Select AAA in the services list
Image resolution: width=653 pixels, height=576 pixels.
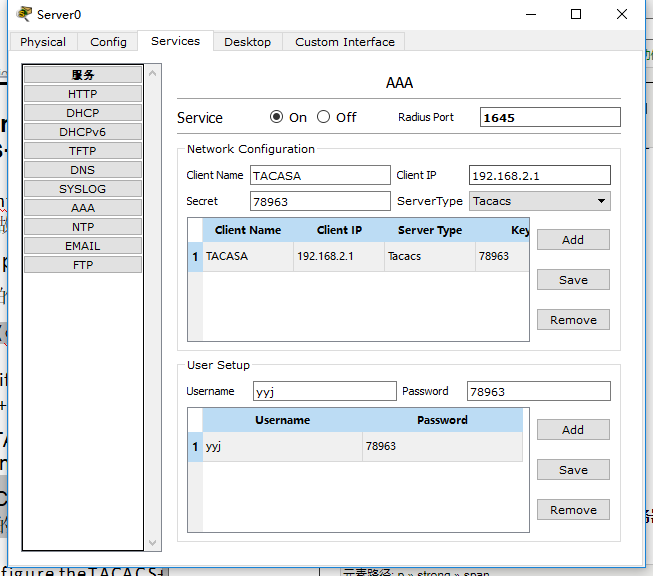point(83,208)
